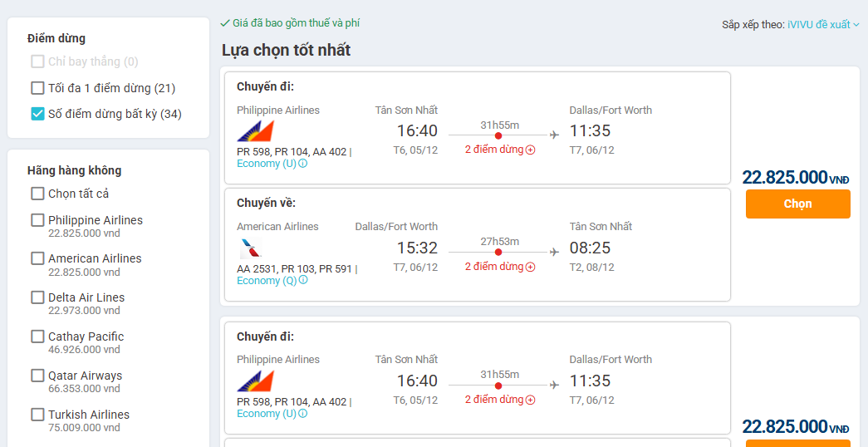Expand stops plus icon on first outbound flight

click(530, 150)
